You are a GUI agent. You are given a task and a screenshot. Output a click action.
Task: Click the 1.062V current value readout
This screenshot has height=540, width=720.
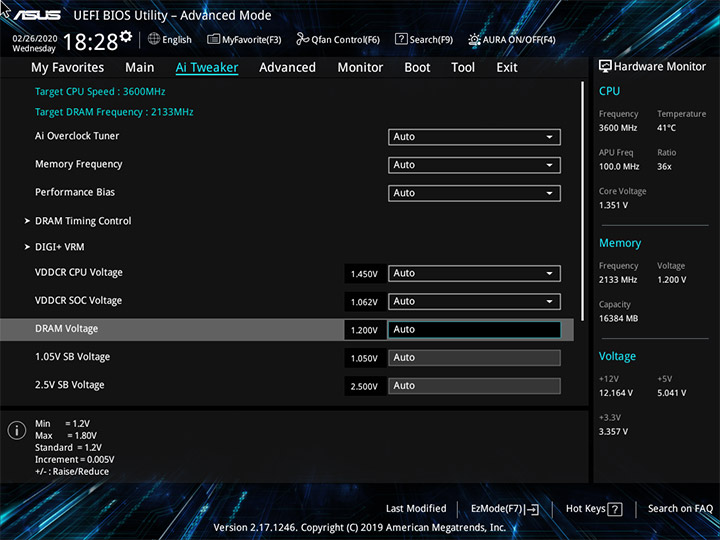[x=365, y=302]
